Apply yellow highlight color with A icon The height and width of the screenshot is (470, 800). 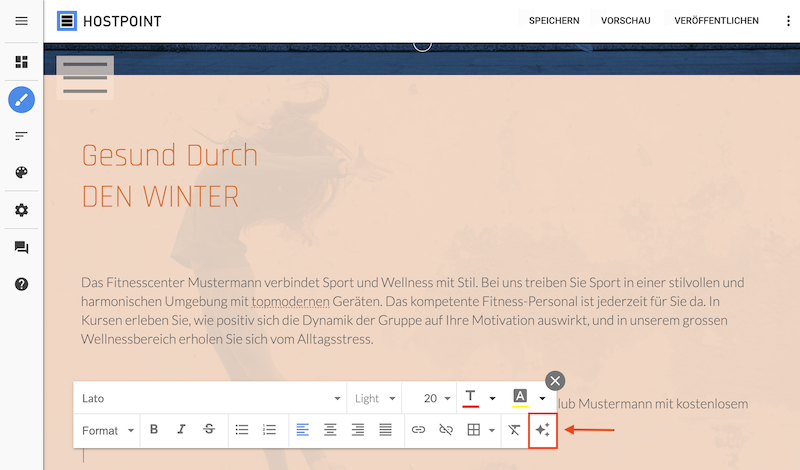coord(520,398)
